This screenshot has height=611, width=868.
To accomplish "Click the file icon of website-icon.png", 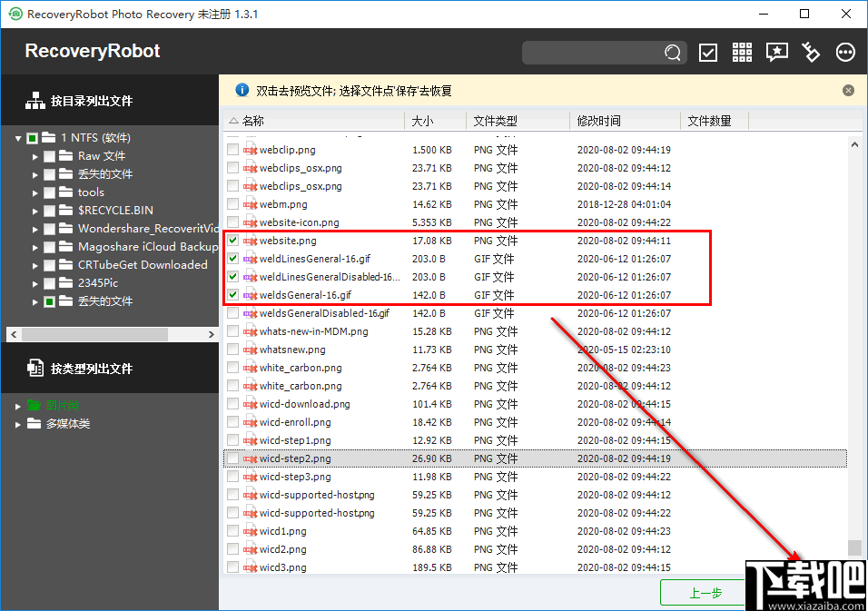I will (251, 222).
